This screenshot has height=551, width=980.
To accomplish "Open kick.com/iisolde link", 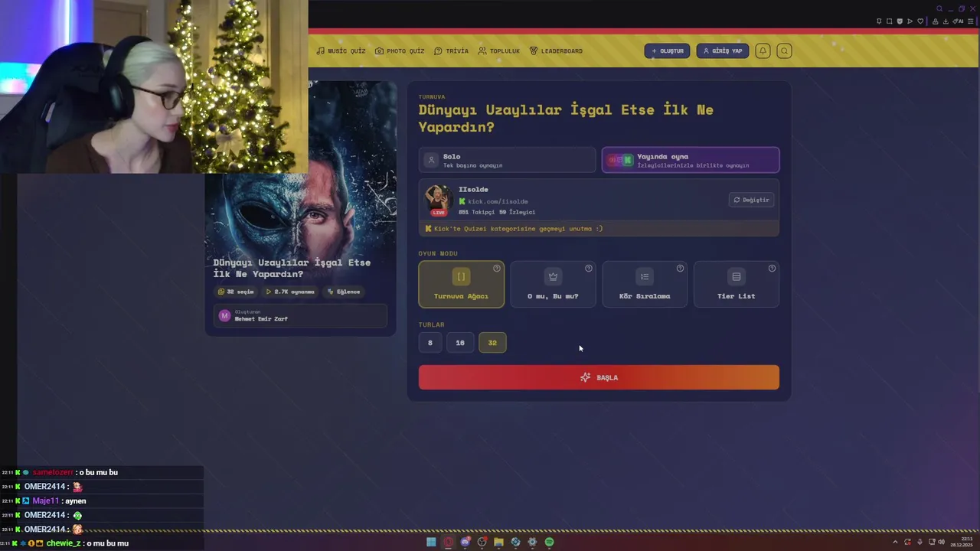I will pos(498,202).
